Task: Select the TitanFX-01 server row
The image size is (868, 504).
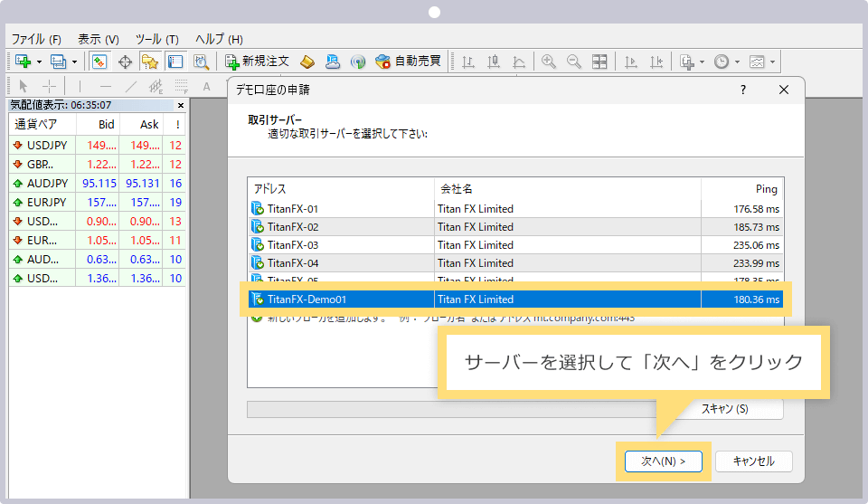Action: click(x=515, y=209)
